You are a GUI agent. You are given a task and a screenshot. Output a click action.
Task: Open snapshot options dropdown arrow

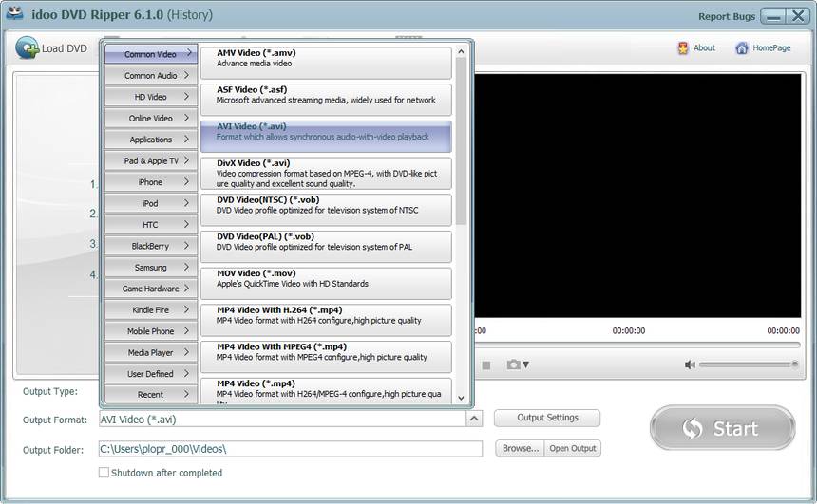pyautogui.click(x=526, y=364)
